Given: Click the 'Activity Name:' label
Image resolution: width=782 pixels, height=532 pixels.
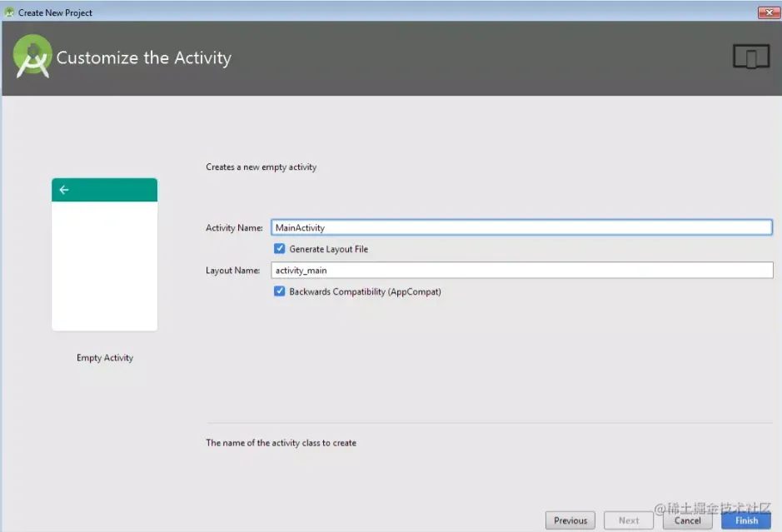Looking at the screenshot, I should point(234,228).
